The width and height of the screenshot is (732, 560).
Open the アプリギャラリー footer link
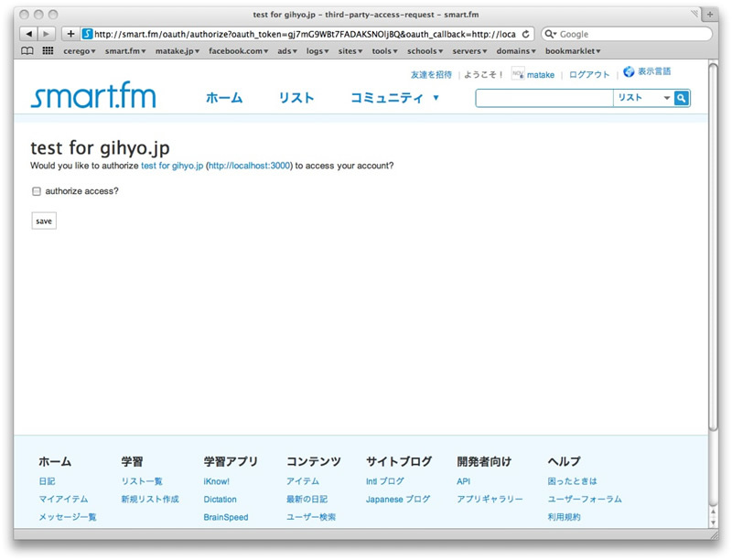(490, 500)
